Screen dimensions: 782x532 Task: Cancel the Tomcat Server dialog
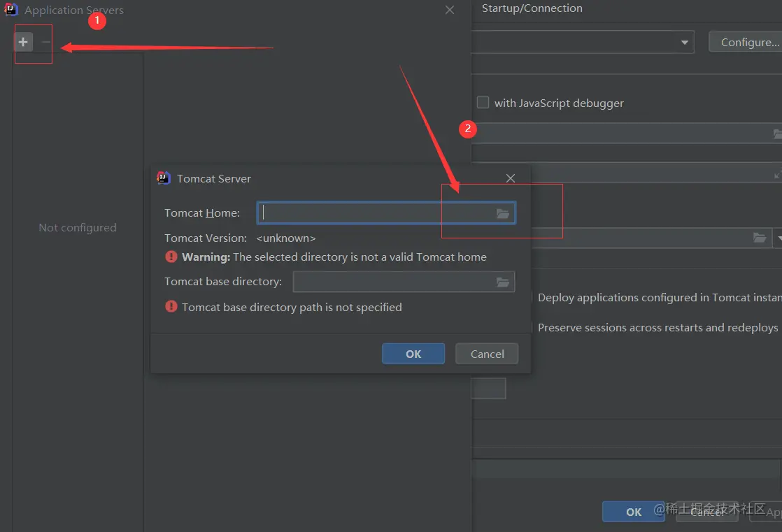(487, 354)
